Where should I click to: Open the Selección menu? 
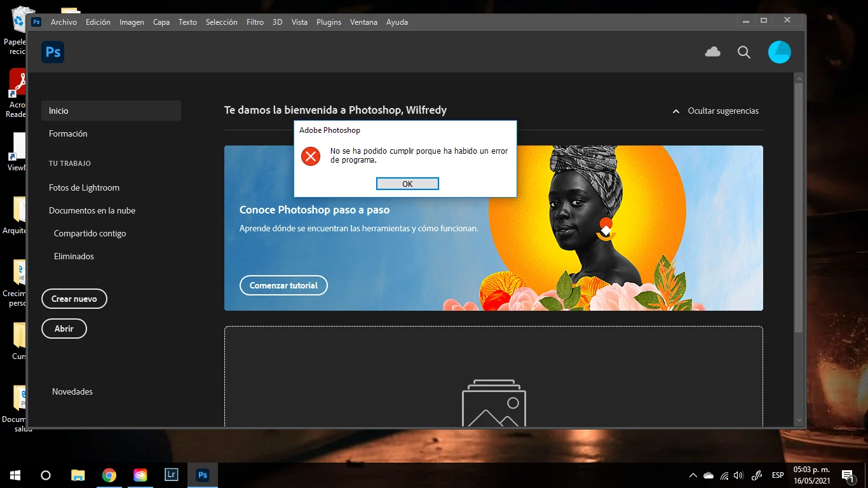tap(221, 22)
